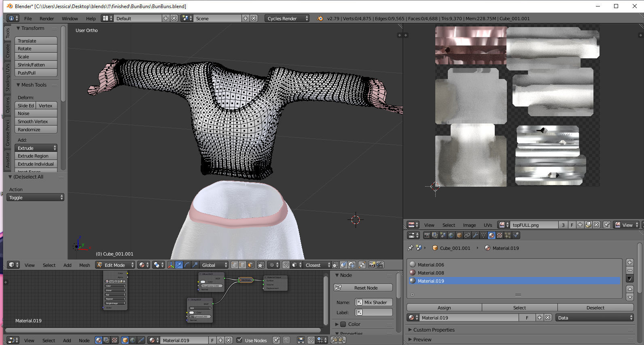
Task: Remove material slot with minus button
Action: (x=629, y=270)
